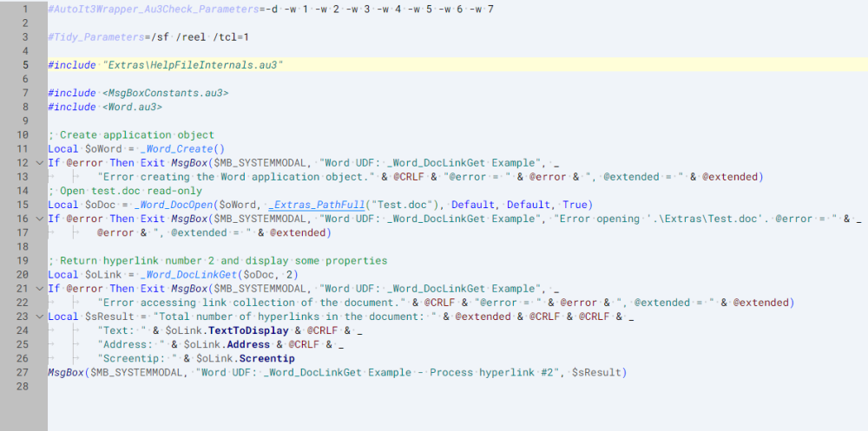This screenshot has height=431, width=868.
Task: Collapse the fold arrow on line 23
Action: 39,317
